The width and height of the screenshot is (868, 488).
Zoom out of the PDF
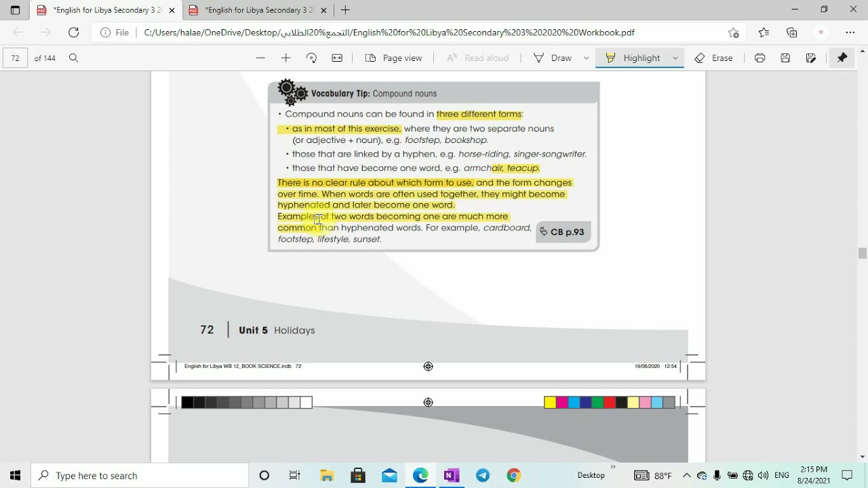[x=260, y=58]
